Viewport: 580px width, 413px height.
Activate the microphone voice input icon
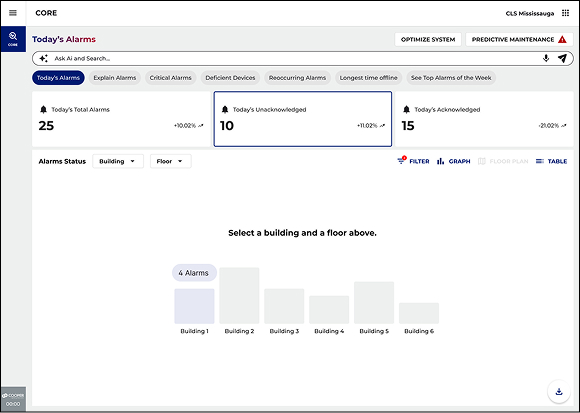pos(546,58)
